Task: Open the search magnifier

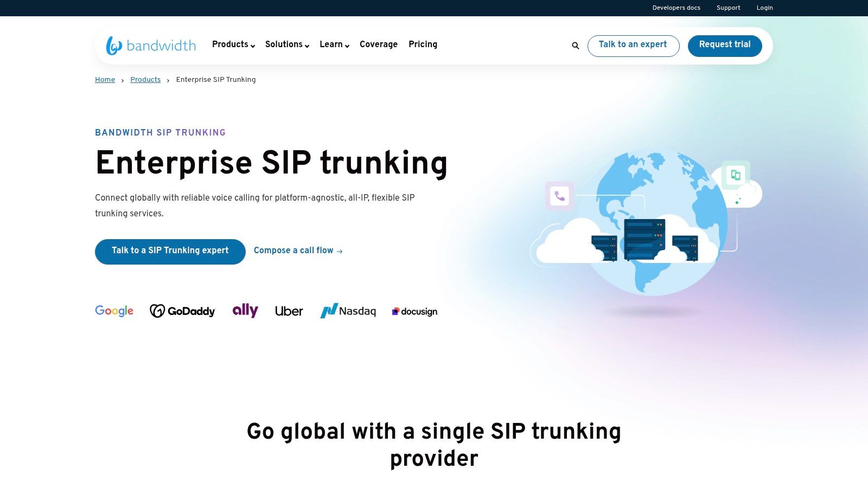Action: (575, 46)
